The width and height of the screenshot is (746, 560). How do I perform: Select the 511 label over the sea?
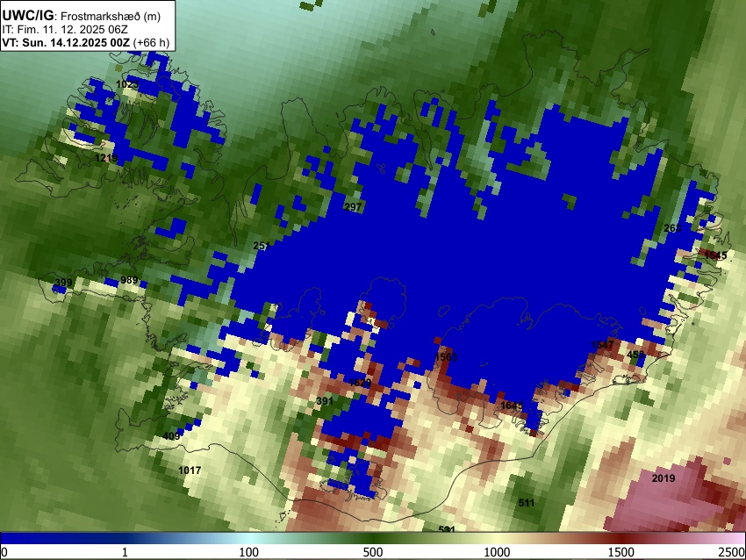pyautogui.click(x=527, y=503)
